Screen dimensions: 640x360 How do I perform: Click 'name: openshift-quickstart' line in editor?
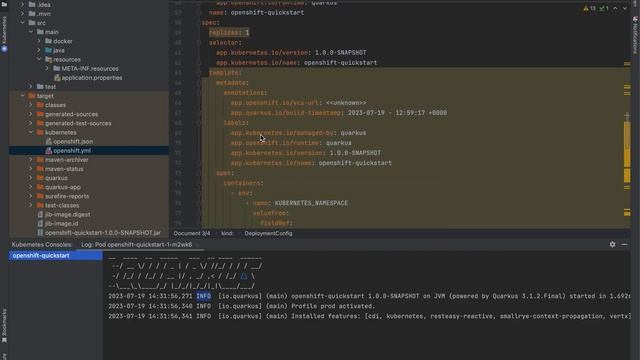(x=256, y=13)
